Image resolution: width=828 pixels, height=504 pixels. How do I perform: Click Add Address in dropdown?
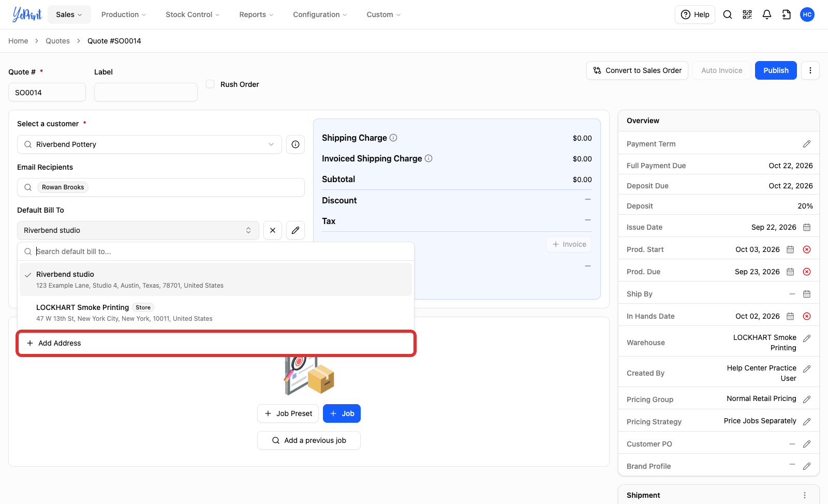216,343
